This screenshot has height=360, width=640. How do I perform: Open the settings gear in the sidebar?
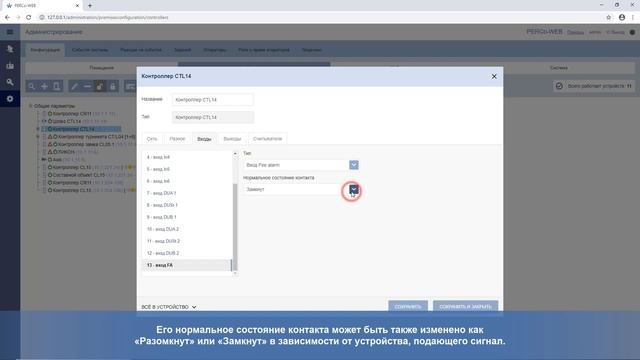pyautogui.click(x=10, y=99)
